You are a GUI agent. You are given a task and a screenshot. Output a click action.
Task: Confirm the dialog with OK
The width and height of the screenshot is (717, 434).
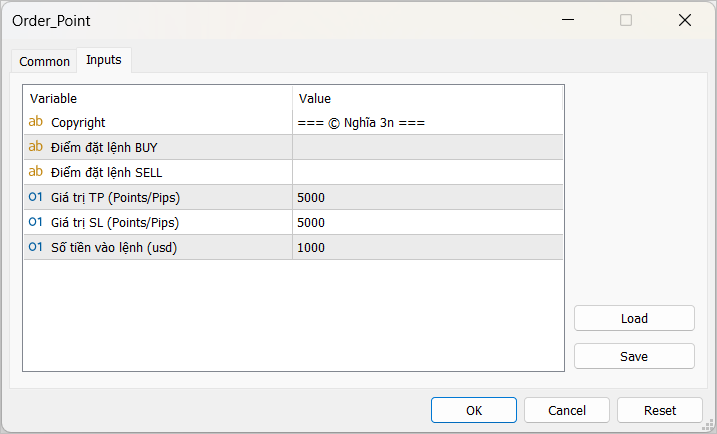474,410
